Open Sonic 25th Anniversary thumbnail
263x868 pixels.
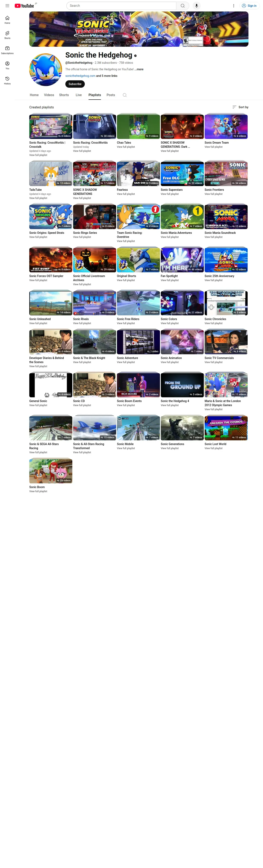click(x=226, y=260)
